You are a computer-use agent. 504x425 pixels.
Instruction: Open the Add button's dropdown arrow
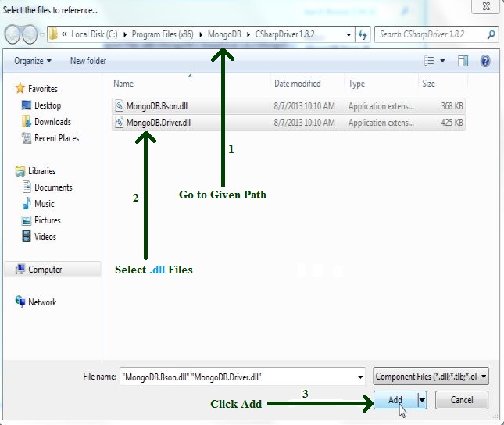tap(422, 400)
